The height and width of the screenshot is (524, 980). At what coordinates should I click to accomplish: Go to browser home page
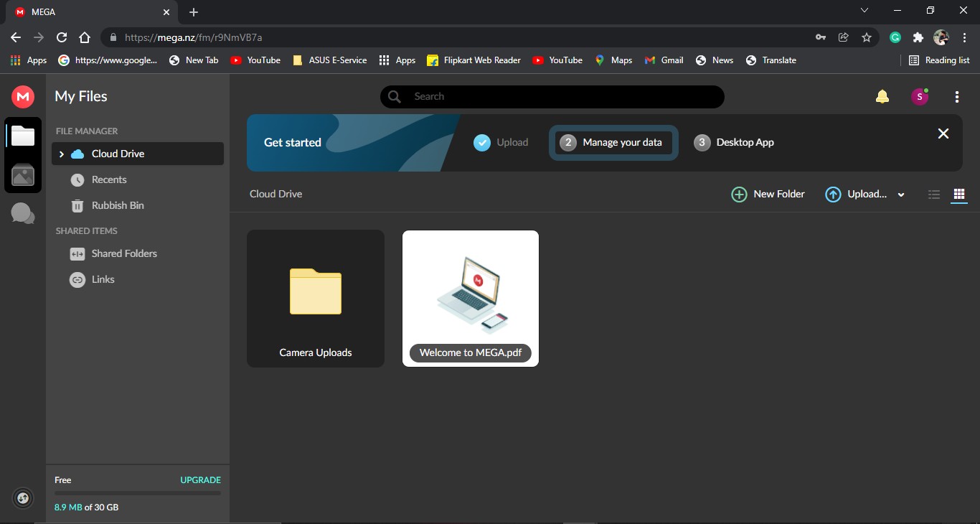(x=85, y=37)
